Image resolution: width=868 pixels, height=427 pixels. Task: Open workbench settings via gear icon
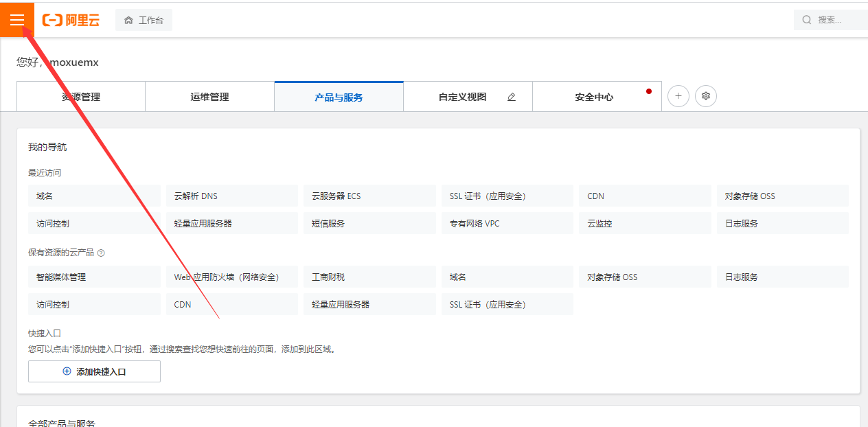tap(706, 96)
